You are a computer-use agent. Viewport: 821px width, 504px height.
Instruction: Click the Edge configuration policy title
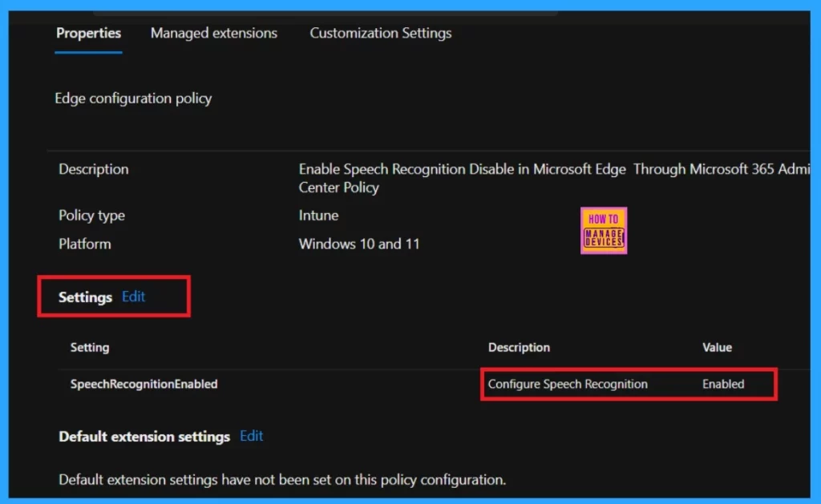click(x=133, y=99)
